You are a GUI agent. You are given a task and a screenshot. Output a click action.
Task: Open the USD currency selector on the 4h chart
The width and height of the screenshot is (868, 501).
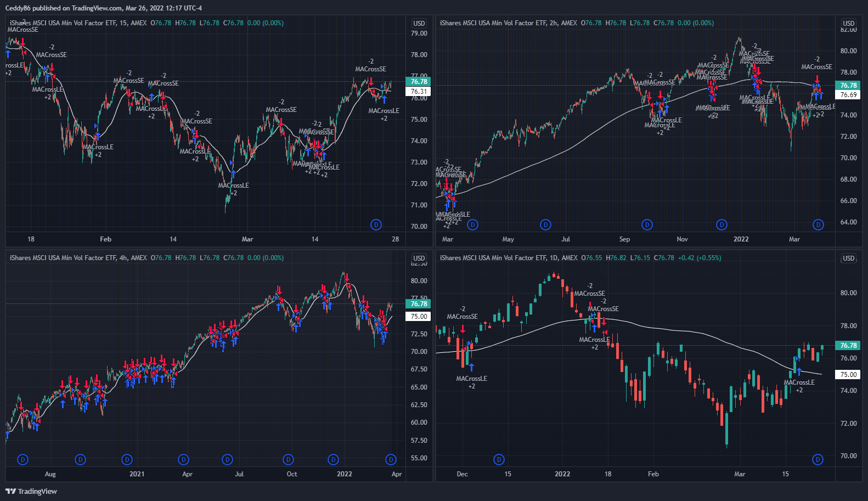click(419, 258)
